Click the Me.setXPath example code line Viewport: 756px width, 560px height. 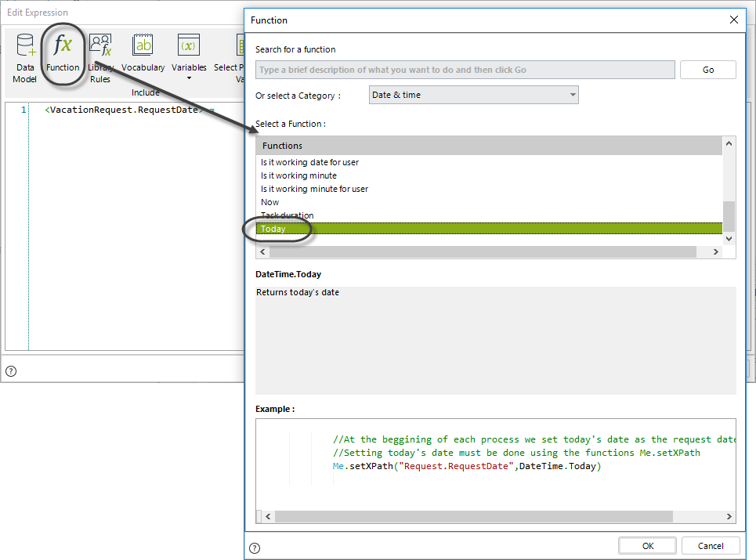467,466
